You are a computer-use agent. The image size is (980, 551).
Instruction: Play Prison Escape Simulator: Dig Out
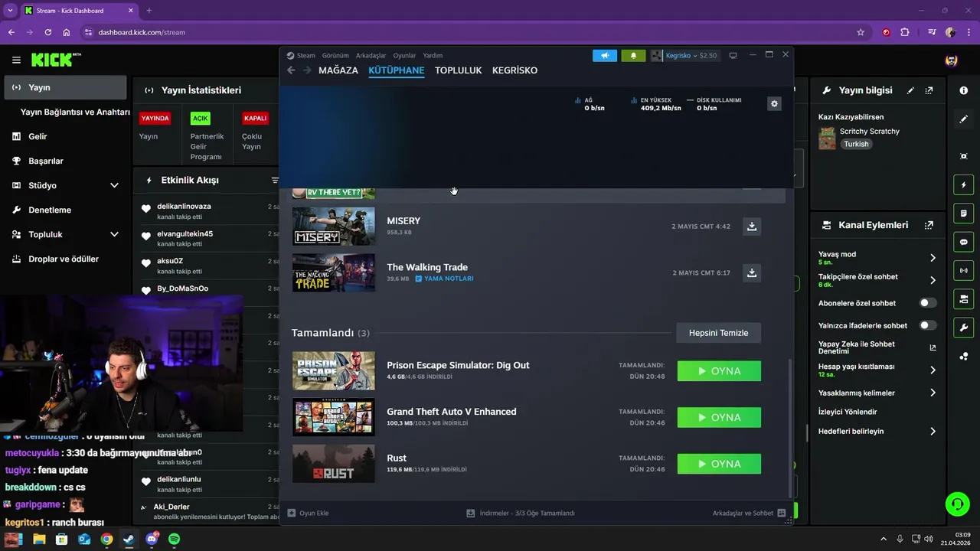pyautogui.click(x=719, y=371)
